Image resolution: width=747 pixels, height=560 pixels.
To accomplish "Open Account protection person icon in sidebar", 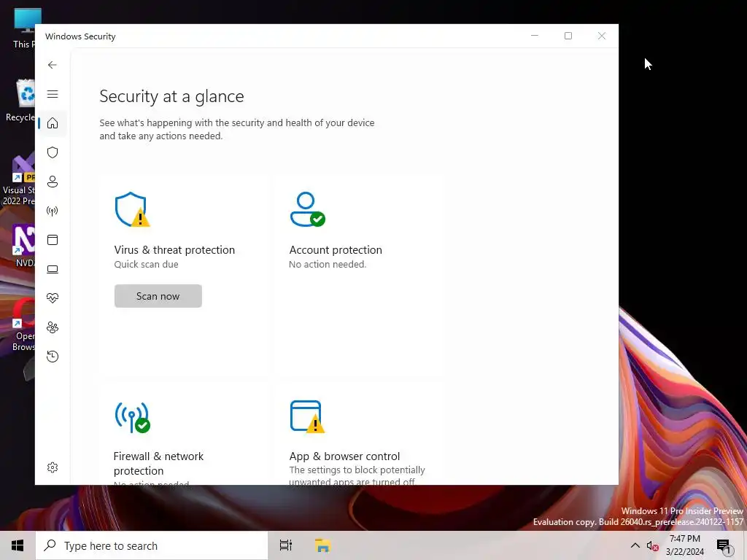I will pyautogui.click(x=53, y=182).
